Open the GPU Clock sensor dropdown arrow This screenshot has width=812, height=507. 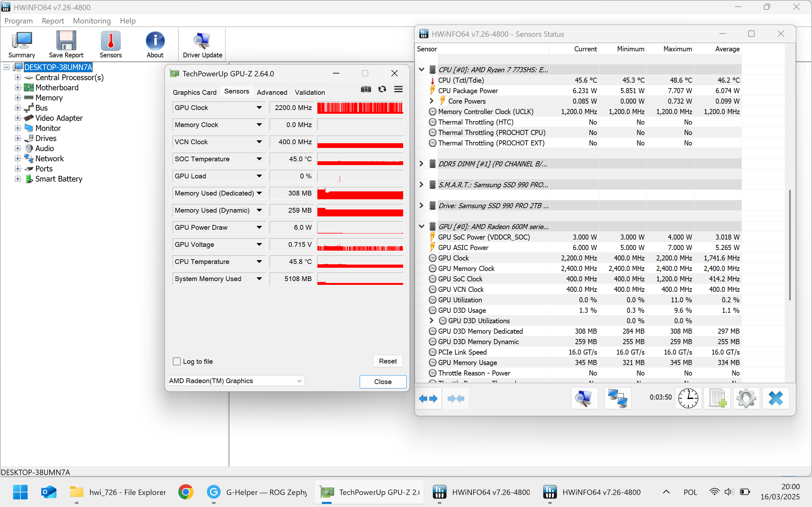pos(259,108)
